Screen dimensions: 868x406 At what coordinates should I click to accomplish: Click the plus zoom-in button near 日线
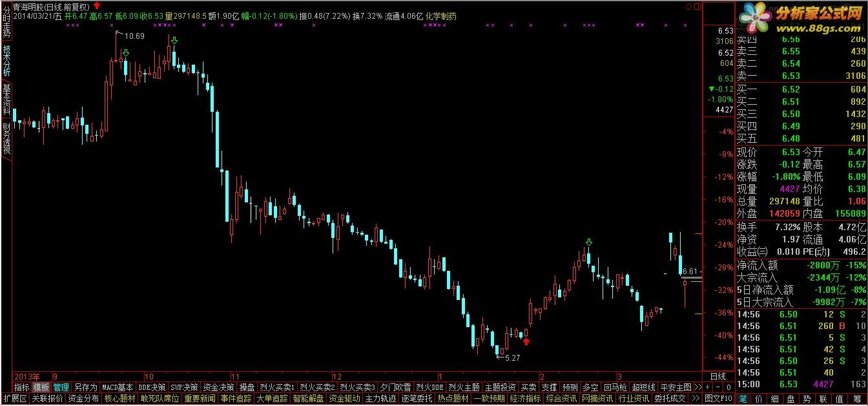tap(708, 387)
